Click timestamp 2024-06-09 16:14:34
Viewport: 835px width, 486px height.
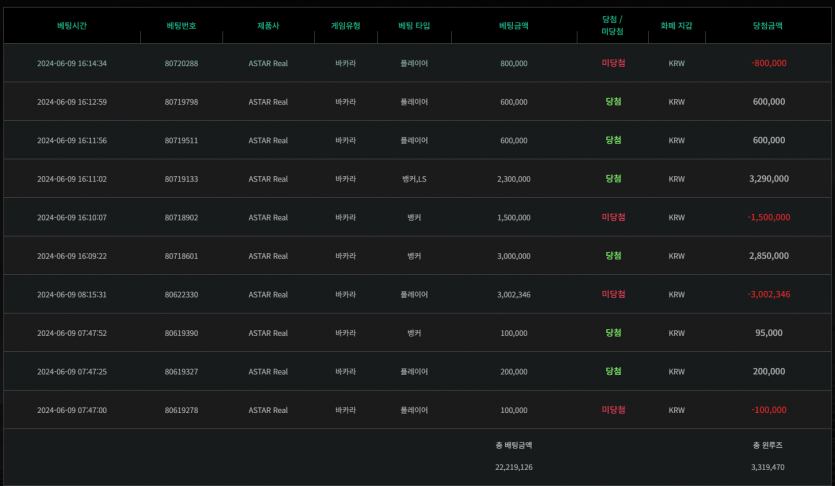(72, 63)
